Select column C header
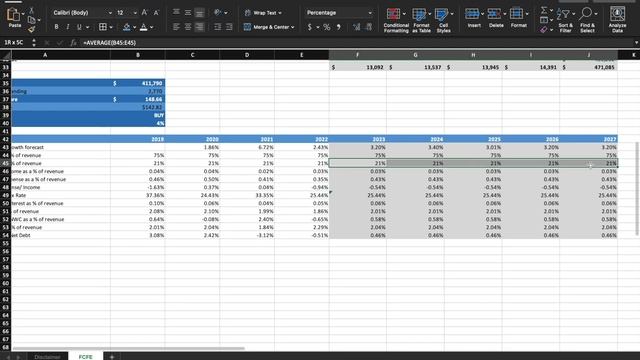 coord(192,55)
